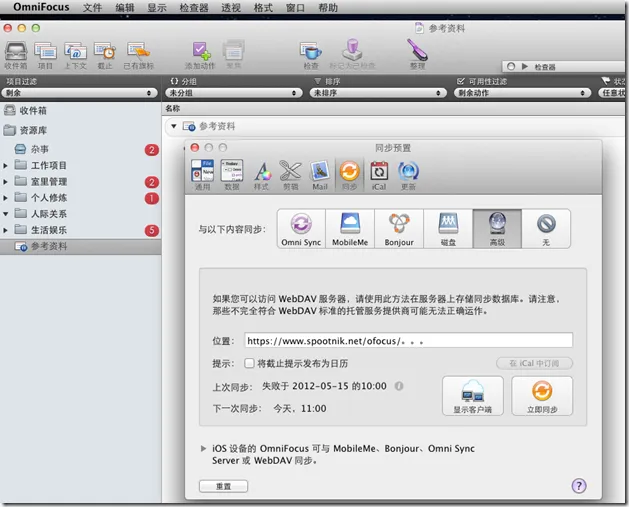This screenshot has height=507, width=629.
Task: Collapse the 参考资料 project row in outline
Action: click(x=173, y=126)
